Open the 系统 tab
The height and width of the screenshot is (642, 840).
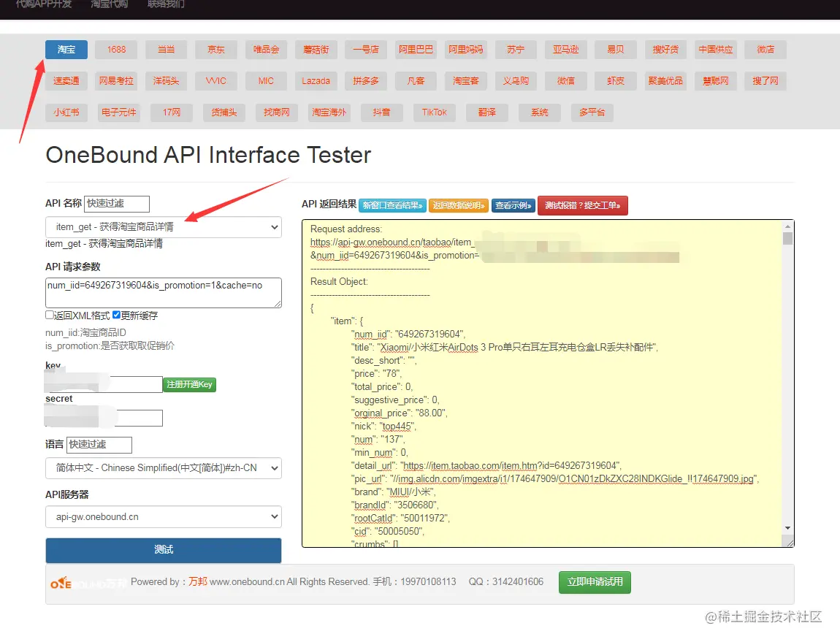[x=540, y=112]
